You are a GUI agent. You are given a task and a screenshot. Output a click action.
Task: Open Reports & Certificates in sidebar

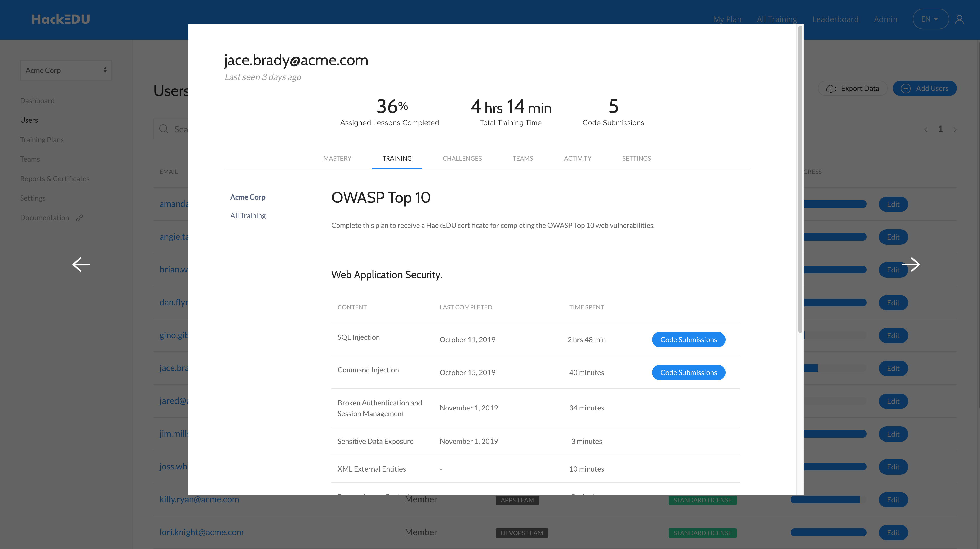tap(55, 179)
